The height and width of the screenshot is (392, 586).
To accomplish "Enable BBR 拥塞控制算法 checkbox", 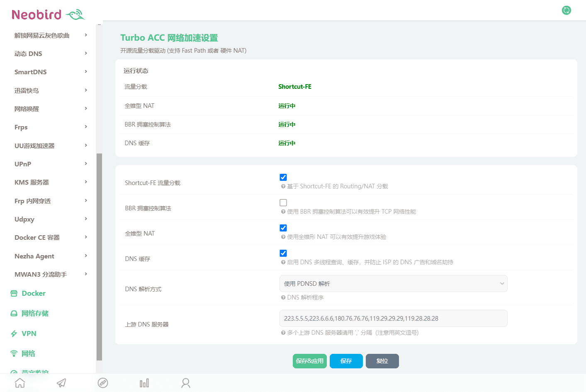I will click(283, 202).
